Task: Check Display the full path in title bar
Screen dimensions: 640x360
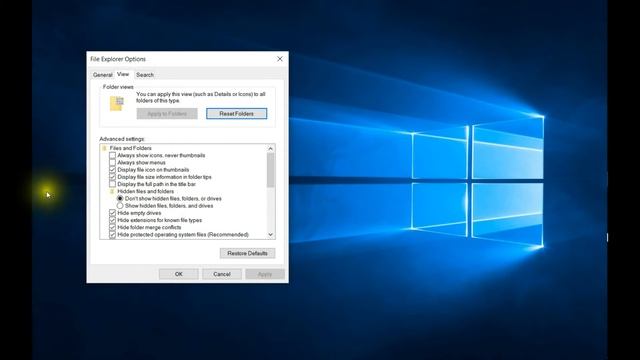Action: point(112,184)
